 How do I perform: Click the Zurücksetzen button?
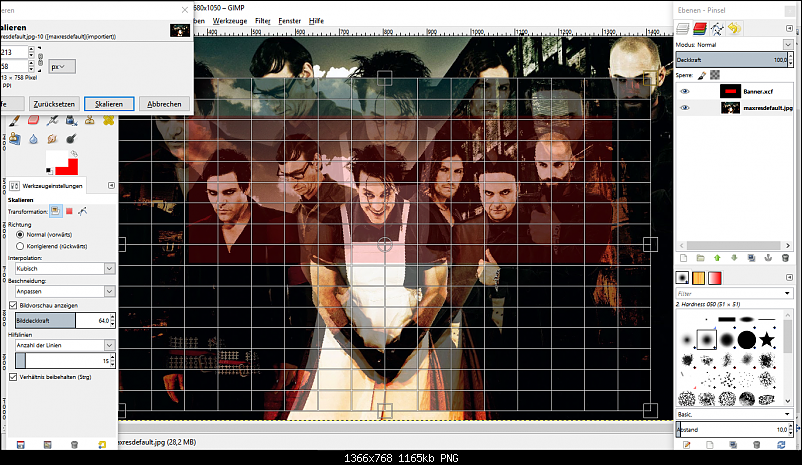(x=54, y=104)
